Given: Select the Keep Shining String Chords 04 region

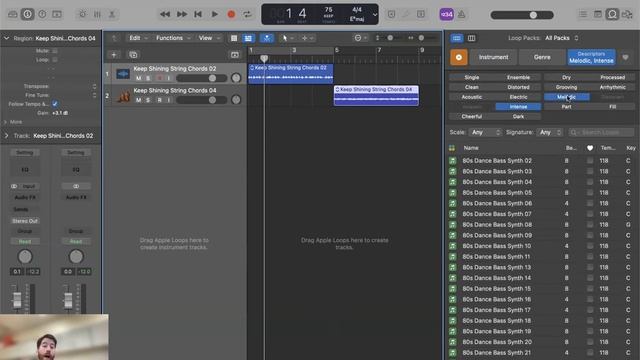Looking at the screenshot, I should coord(376,95).
